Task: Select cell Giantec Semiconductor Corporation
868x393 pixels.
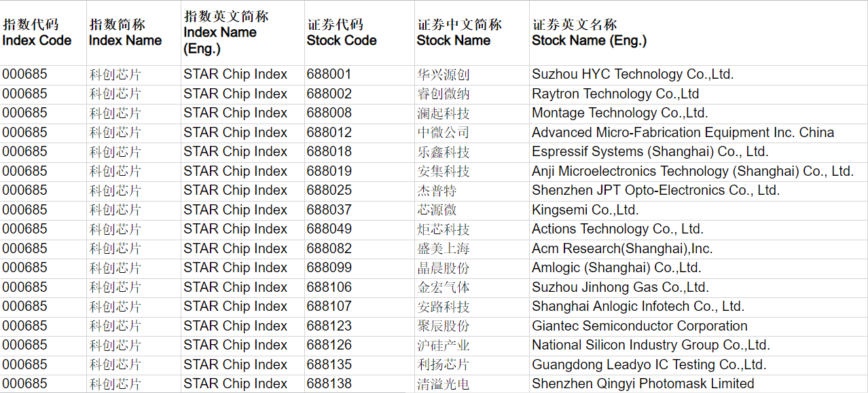Action: click(699, 326)
